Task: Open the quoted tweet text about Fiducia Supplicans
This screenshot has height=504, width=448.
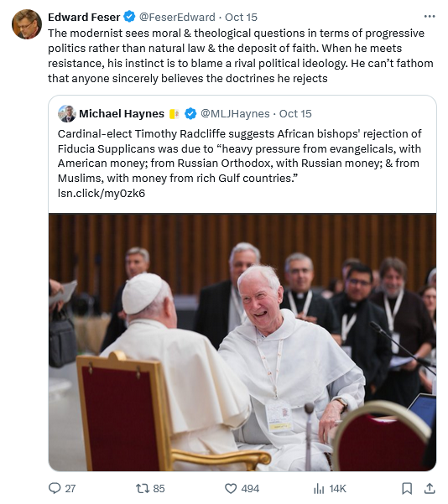Action: (240, 156)
